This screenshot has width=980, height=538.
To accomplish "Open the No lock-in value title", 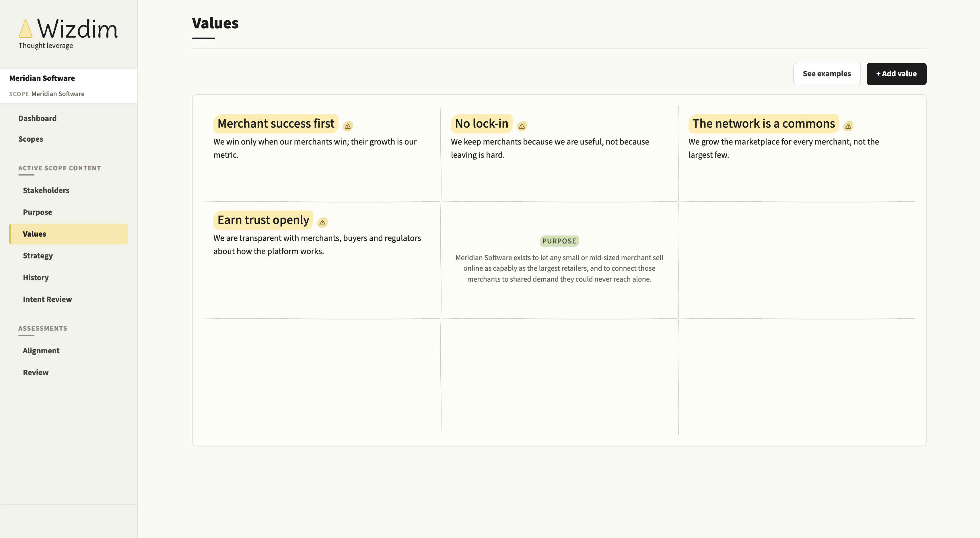I will (x=482, y=124).
